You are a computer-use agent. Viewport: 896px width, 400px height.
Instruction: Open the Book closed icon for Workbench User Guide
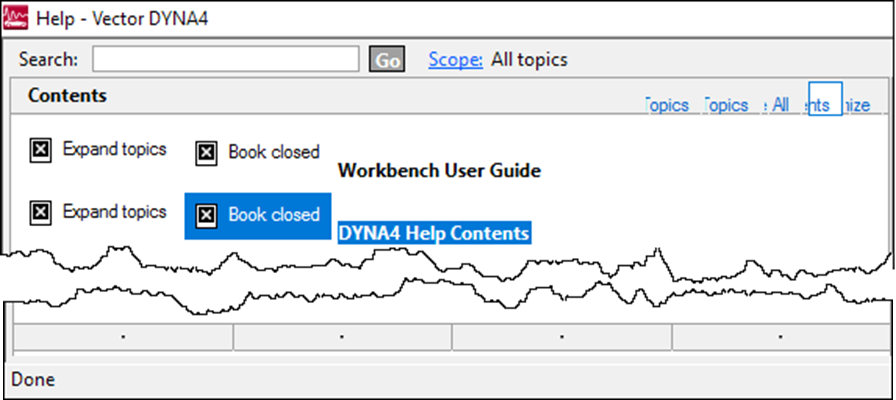coord(206,152)
